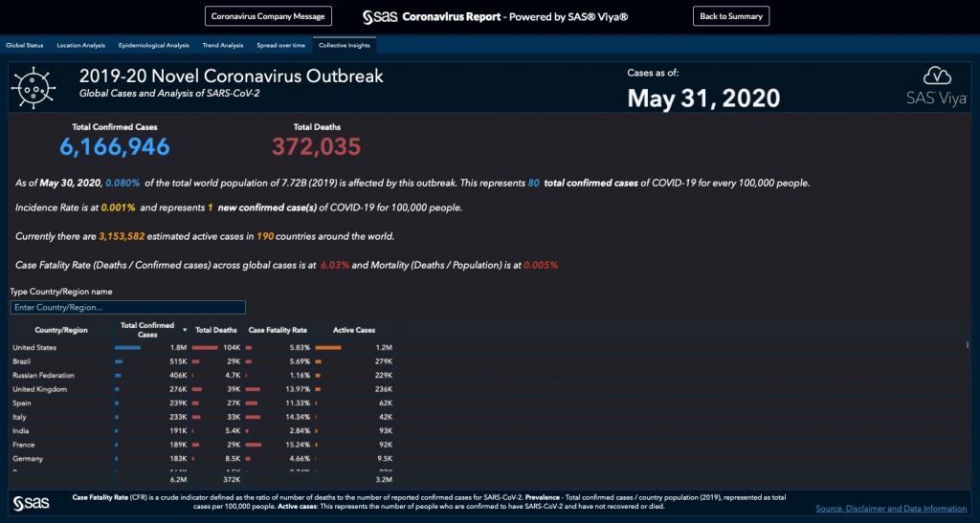Click Brazil 515K confirmed cases cell
Screen dimensions: 980x523
point(151,361)
